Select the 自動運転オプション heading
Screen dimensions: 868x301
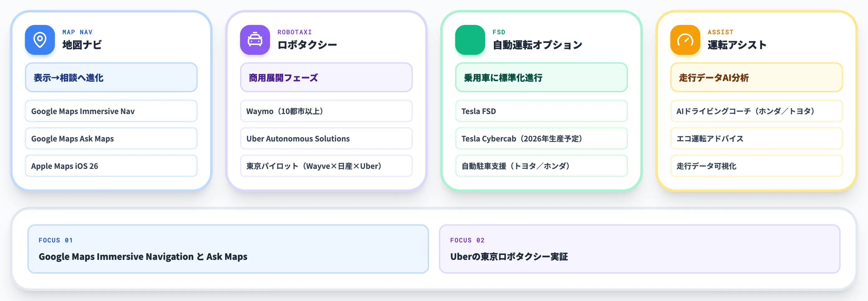(x=538, y=45)
